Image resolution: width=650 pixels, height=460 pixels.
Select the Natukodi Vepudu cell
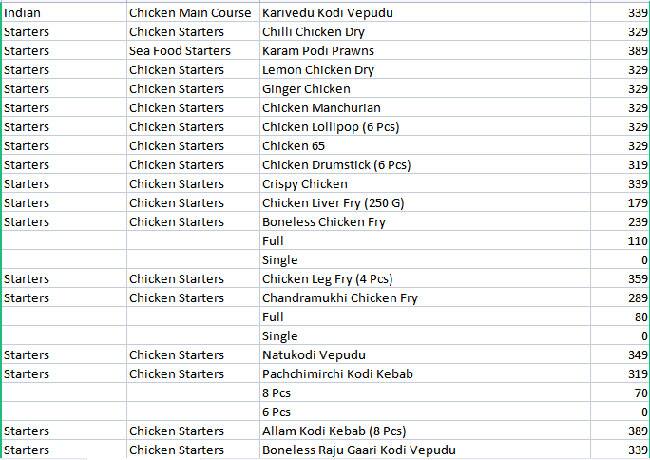314,355
